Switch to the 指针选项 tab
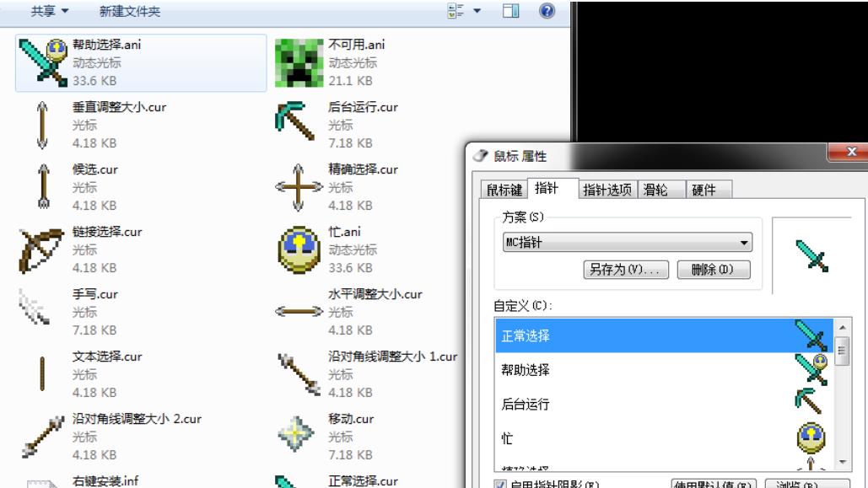This screenshot has height=488, width=868. pos(607,190)
